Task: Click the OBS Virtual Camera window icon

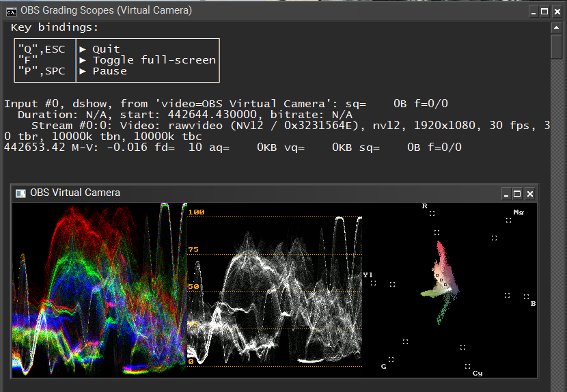Action: [x=20, y=193]
